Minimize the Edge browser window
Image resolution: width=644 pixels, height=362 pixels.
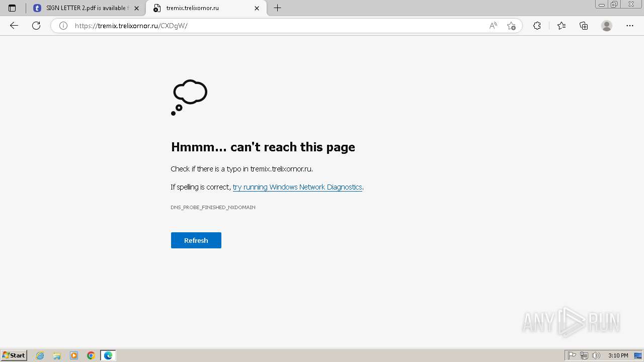pos(602,5)
